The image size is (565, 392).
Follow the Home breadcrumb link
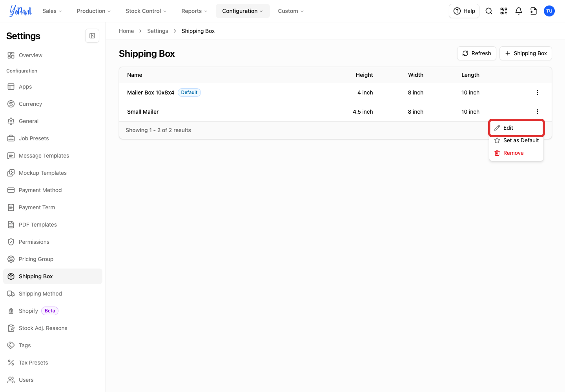tap(126, 31)
